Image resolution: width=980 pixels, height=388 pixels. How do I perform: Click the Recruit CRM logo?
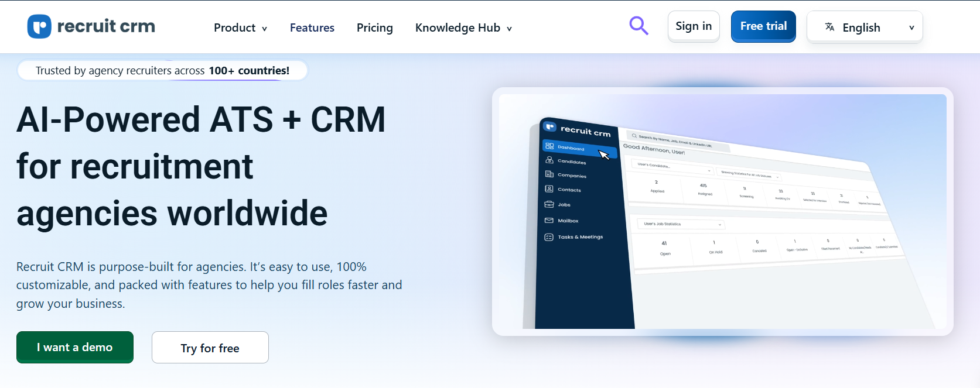[91, 26]
